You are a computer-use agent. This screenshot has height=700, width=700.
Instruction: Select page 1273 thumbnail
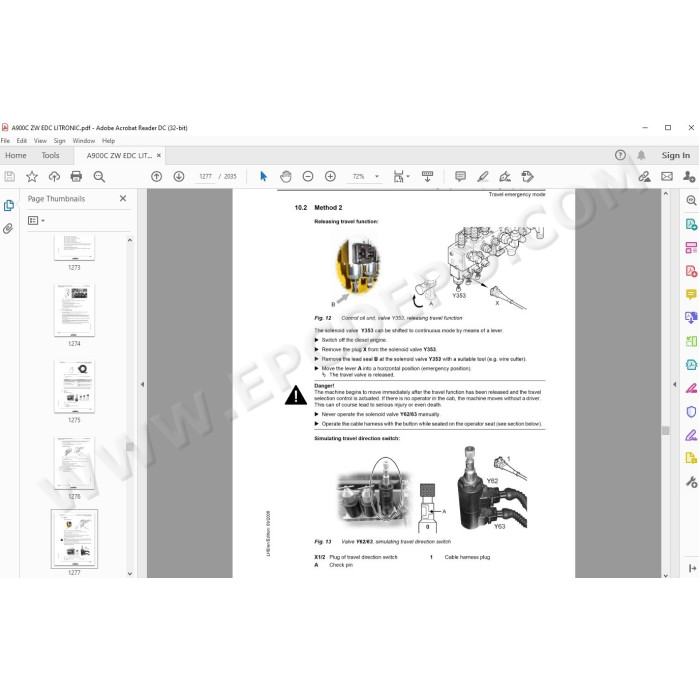(74, 248)
